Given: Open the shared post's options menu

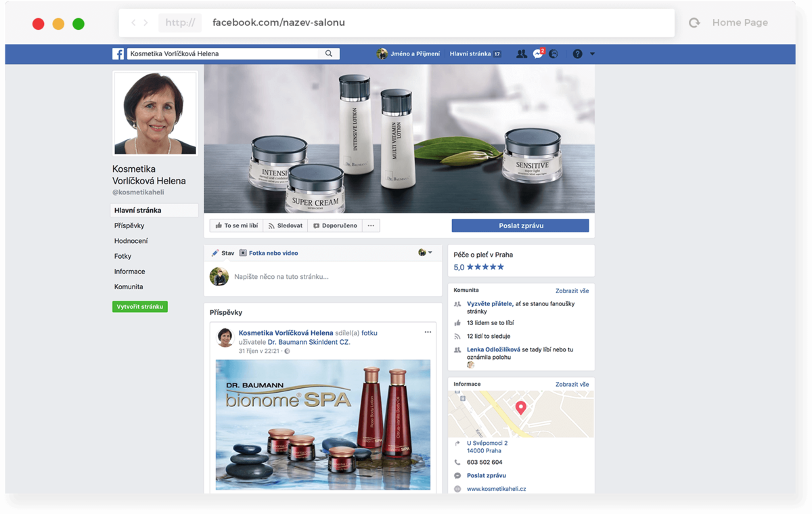Looking at the screenshot, I should 428,333.
